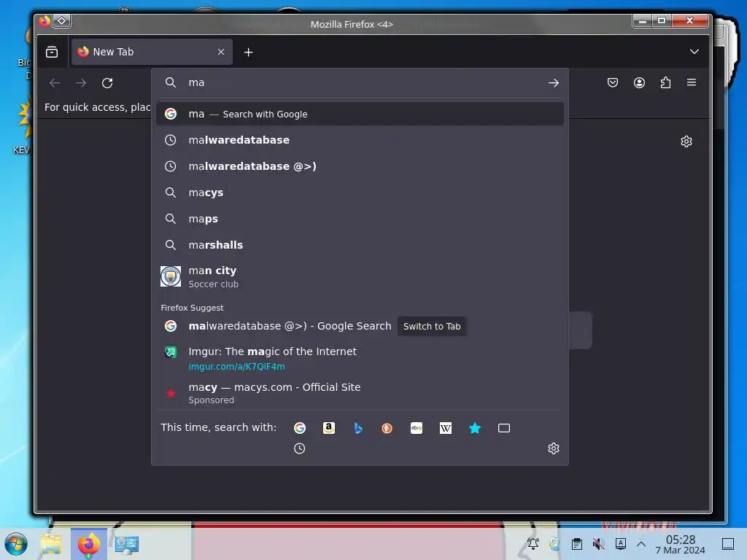Open new tab personalize gear
The width and height of the screenshot is (747, 560).
(x=686, y=141)
